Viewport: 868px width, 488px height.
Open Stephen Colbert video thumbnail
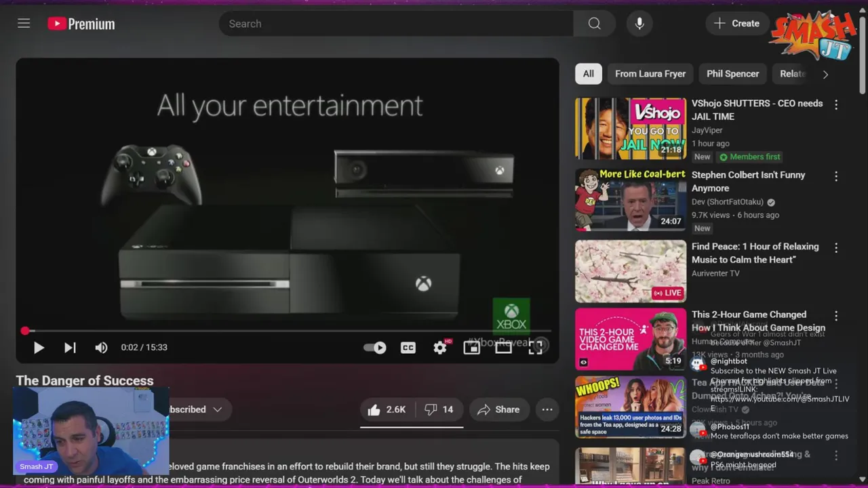pyautogui.click(x=631, y=200)
